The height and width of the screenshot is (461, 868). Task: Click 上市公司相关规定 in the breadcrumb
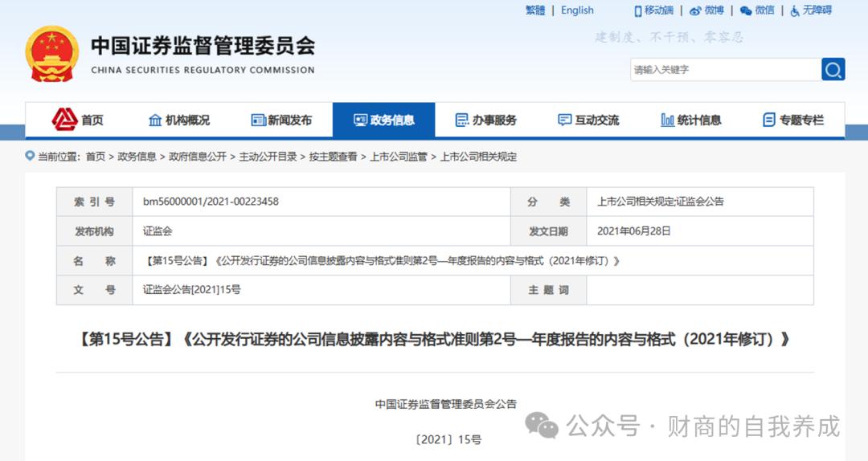pyautogui.click(x=478, y=157)
